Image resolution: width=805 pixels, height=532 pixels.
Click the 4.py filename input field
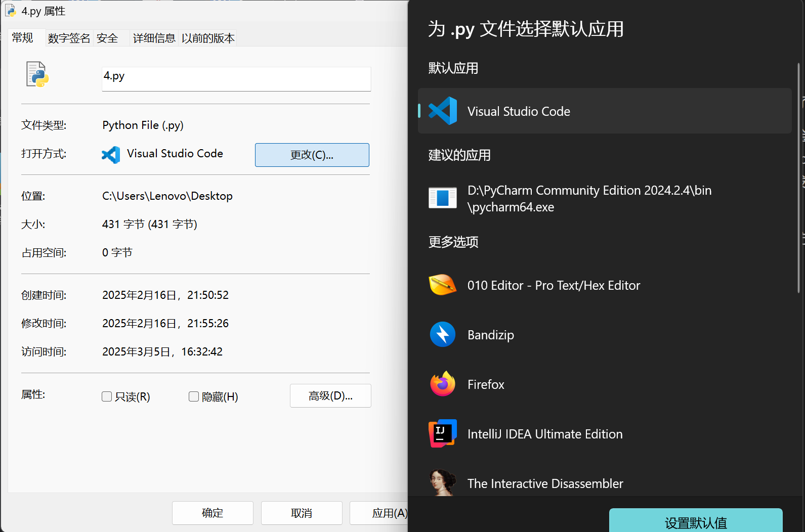tap(236, 79)
